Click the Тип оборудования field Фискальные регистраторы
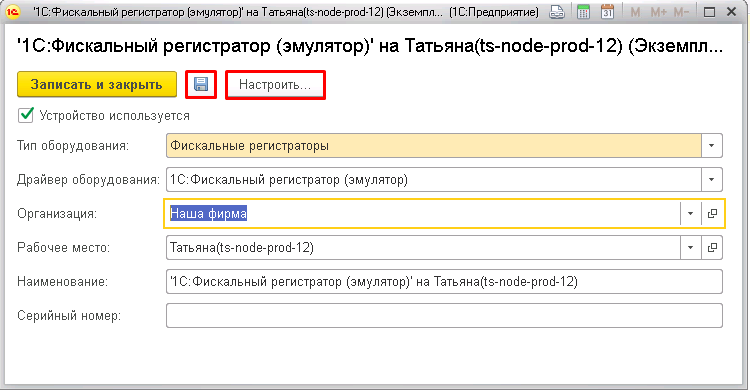750x390 pixels. click(x=434, y=145)
